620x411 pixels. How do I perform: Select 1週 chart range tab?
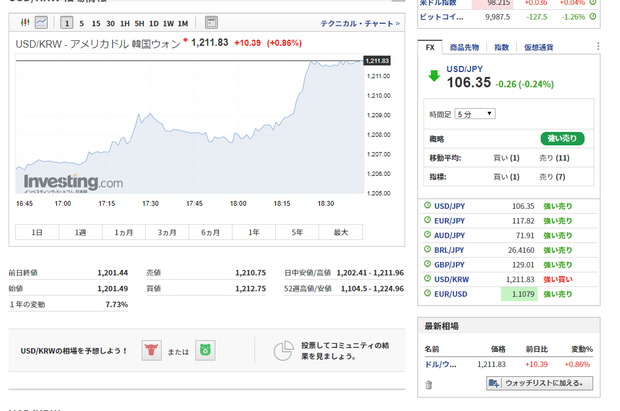pyautogui.click(x=80, y=232)
